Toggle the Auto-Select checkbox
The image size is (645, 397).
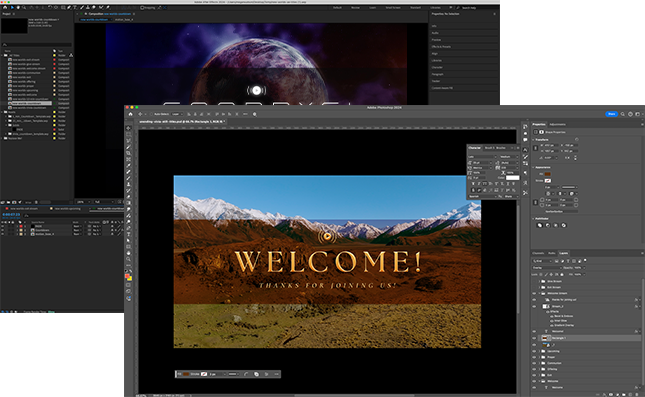(x=152, y=114)
